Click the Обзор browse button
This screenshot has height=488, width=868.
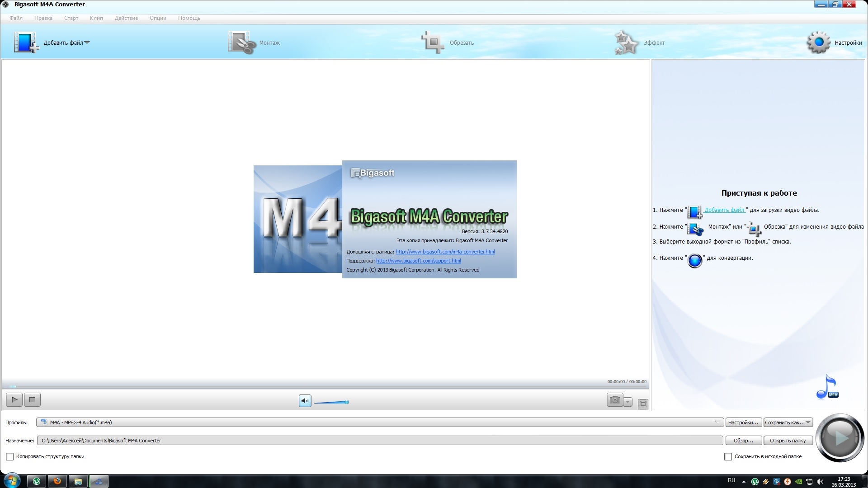click(x=743, y=441)
